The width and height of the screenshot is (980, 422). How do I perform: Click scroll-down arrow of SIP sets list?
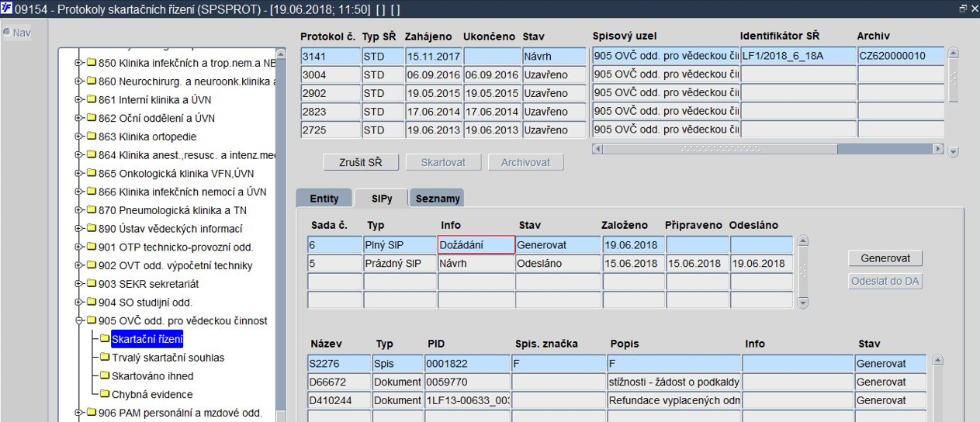click(x=803, y=303)
